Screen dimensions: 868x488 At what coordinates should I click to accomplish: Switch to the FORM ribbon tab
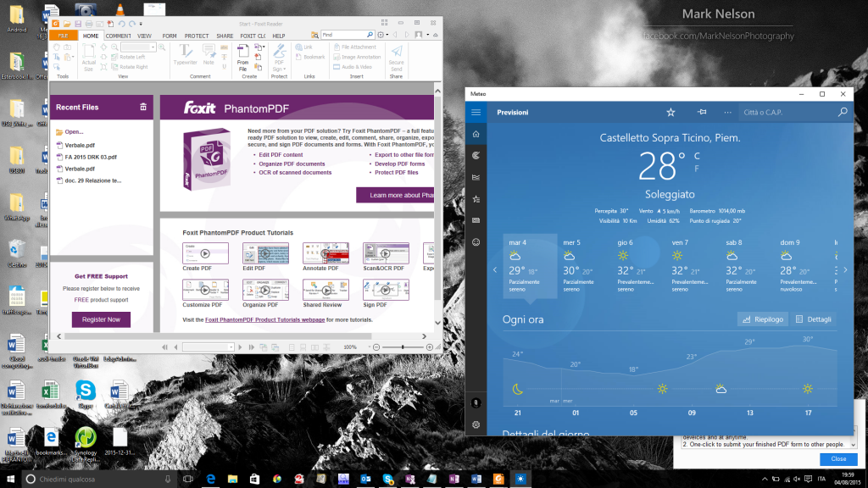(x=170, y=36)
